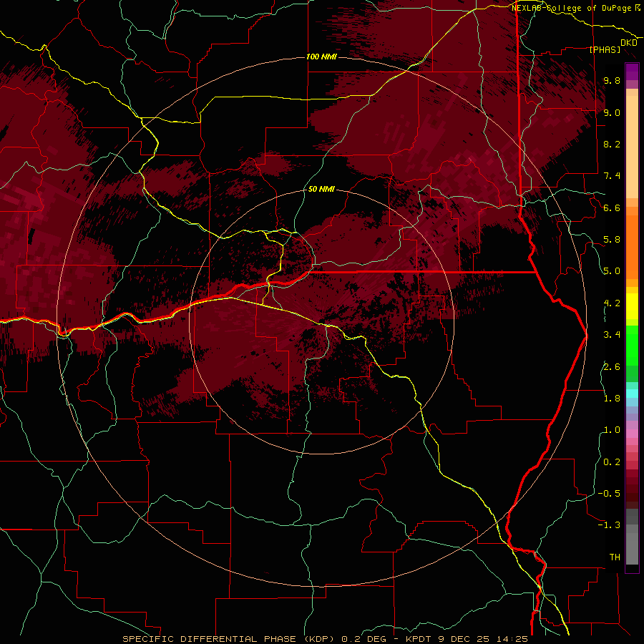Image resolution: width=644 pixels, height=644 pixels.
Task: Click the [PHAS] label above the color scale
Action: point(605,49)
